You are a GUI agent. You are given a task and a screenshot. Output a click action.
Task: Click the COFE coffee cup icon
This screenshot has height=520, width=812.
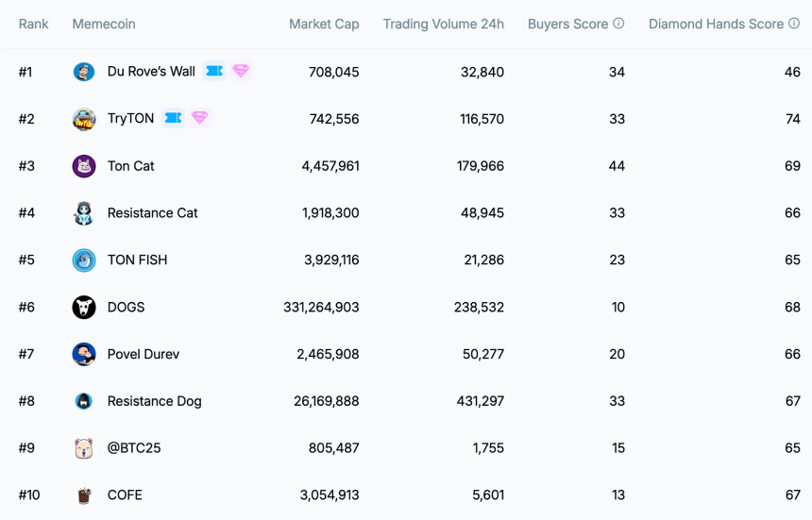coord(84,495)
